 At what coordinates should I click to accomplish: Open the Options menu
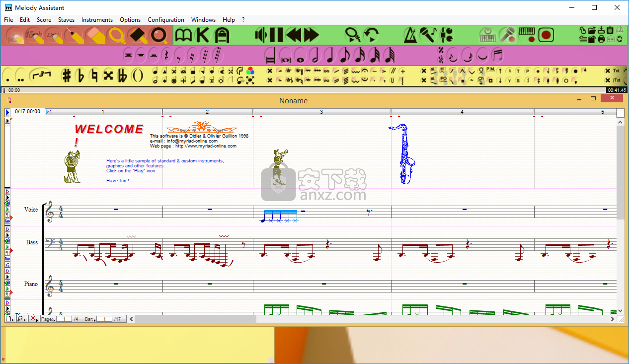130,20
